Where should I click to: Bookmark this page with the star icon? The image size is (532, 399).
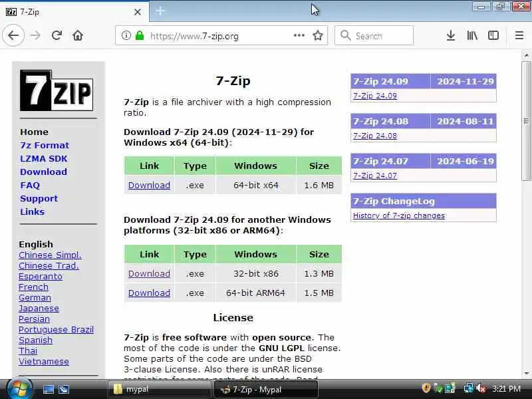coord(318,35)
